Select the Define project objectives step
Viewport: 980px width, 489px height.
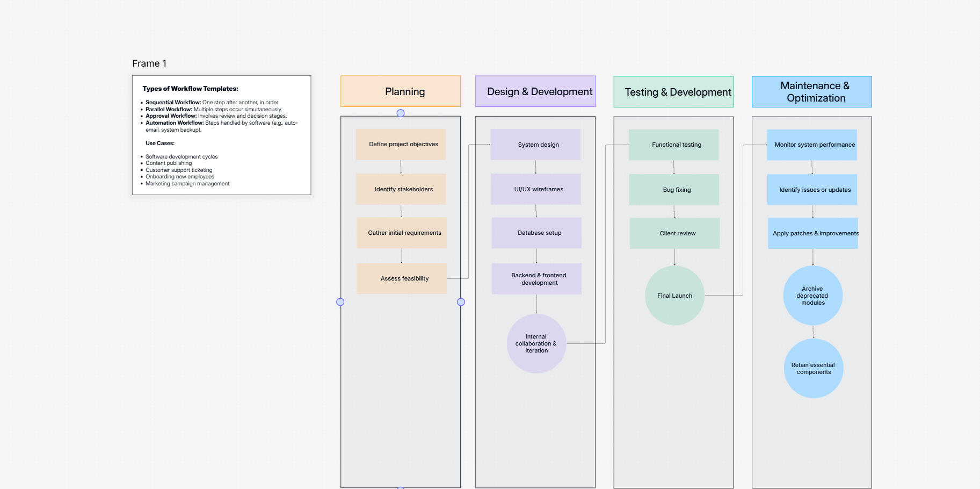401,144
